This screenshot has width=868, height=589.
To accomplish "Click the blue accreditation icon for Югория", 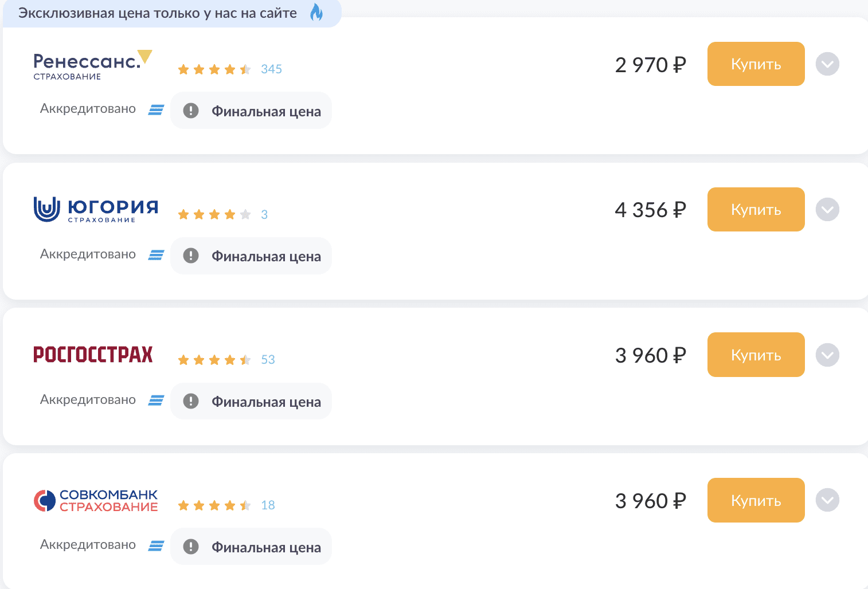I will pyautogui.click(x=156, y=255).
